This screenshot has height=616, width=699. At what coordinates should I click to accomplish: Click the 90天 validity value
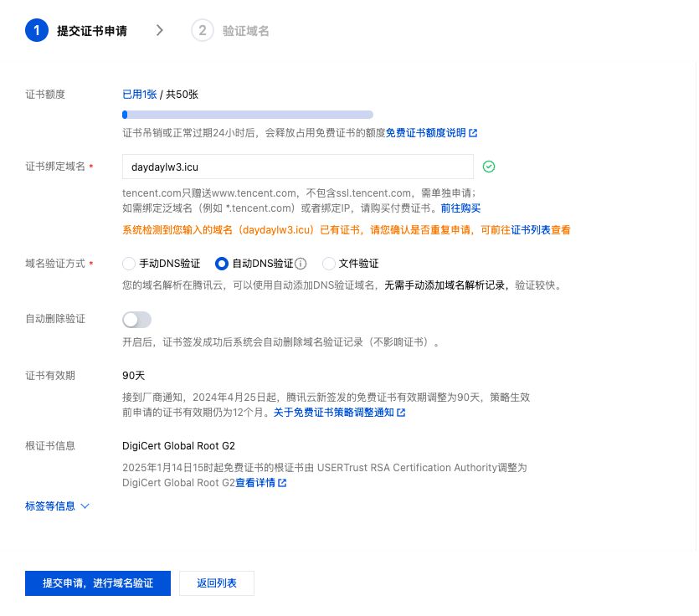133,376
